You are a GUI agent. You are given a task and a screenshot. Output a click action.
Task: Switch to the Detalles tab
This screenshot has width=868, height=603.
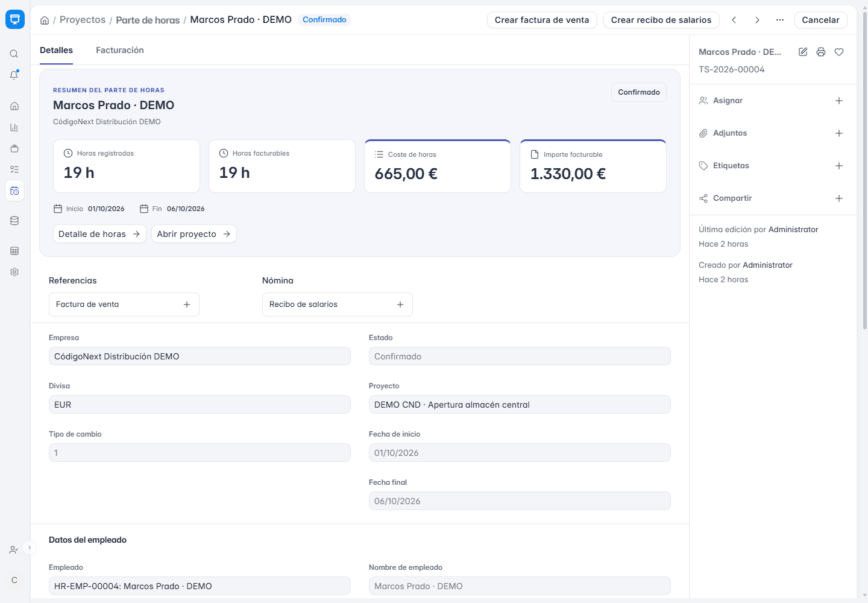(x=56, y=50)
